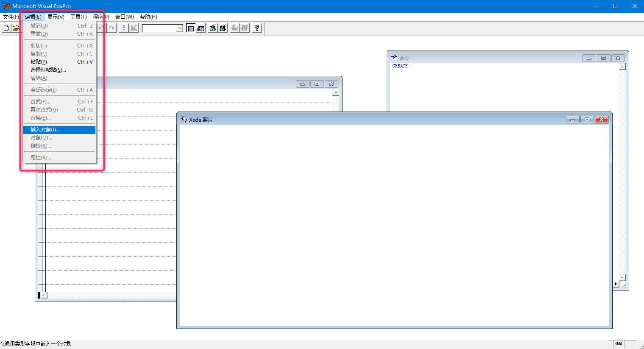Open Help with the question mark icon
Screen dimensions: 644x349
click(x=257, y=28)
